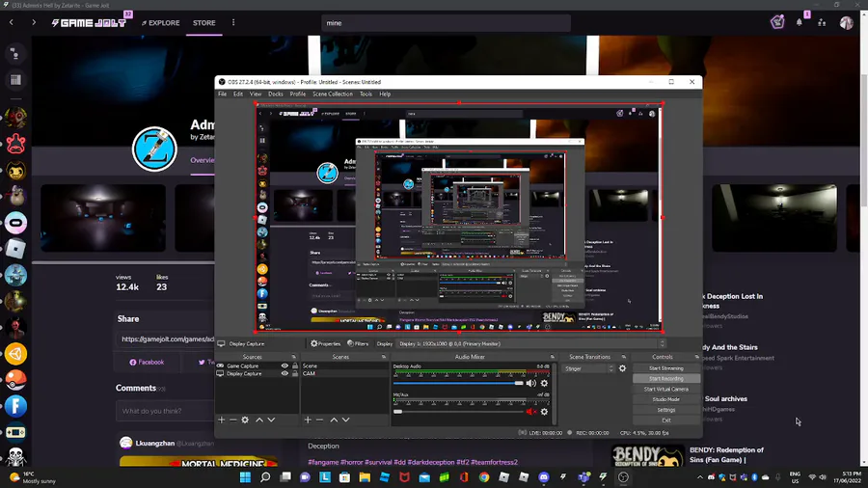The height and width of the screenshot is (488, 868).
Task: Click Start Streaming in OBS Controls
Action: pos(665,368)
